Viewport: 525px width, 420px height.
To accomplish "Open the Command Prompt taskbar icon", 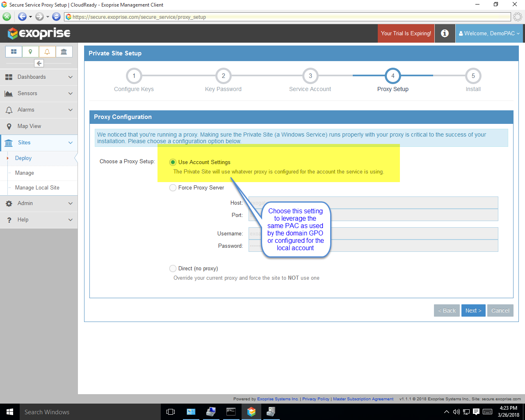I will [231, 412].
